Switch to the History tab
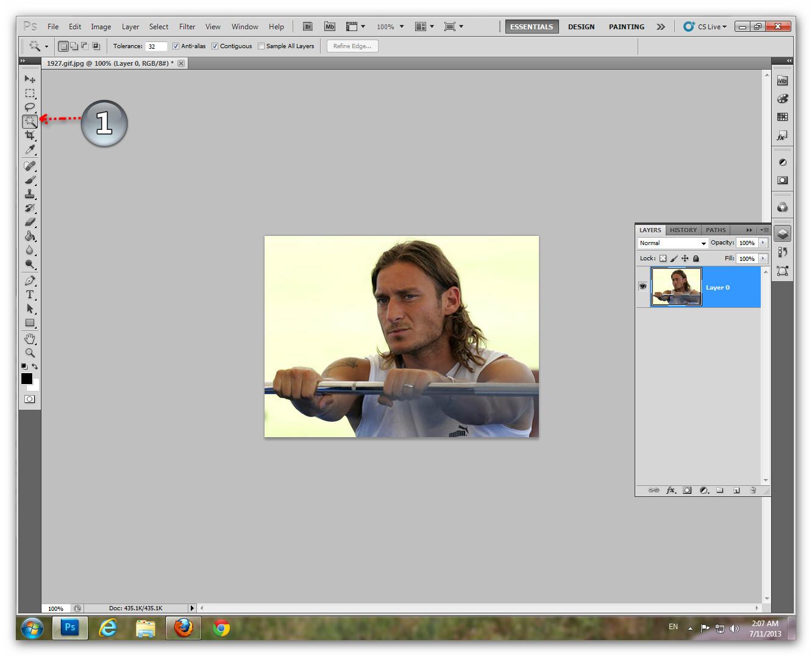Viewport: 812px width, 656px height. [683, 230]
